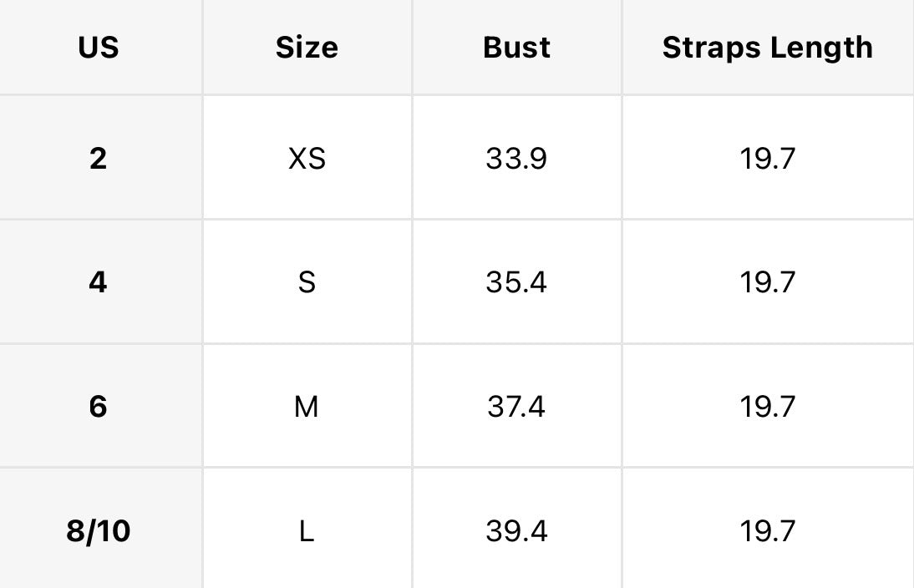Select the US size 6 row label
This screenshot has width=914, height=588.
pos(99,407)
